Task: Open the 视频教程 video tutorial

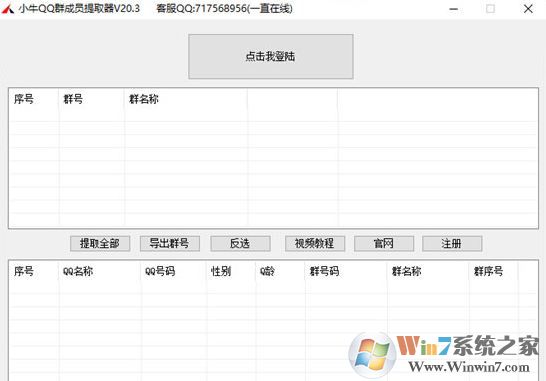Action: point(315,243)
